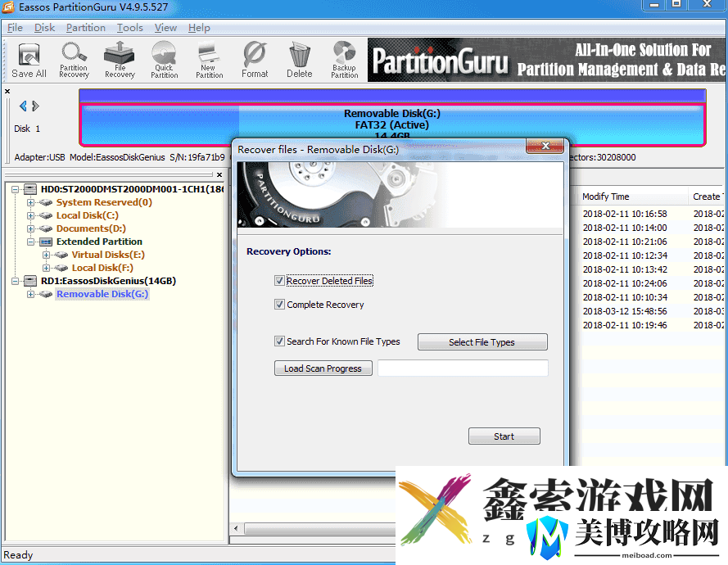The image size is (728, 565).
Task: Close the Recover files dialog
Action: pyautogui.click(x=545, y=146)
